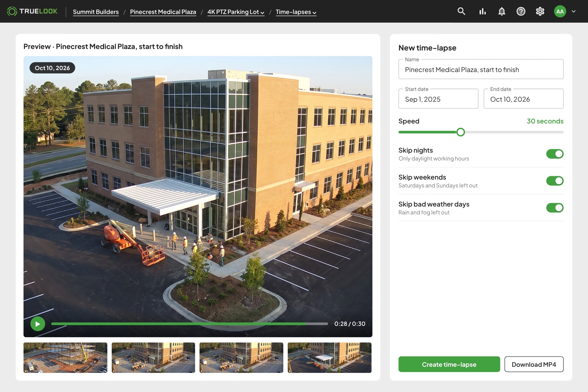
Task: Open Pinecrest Medical Plaza breadcrumb
Action: click(163, 12)
